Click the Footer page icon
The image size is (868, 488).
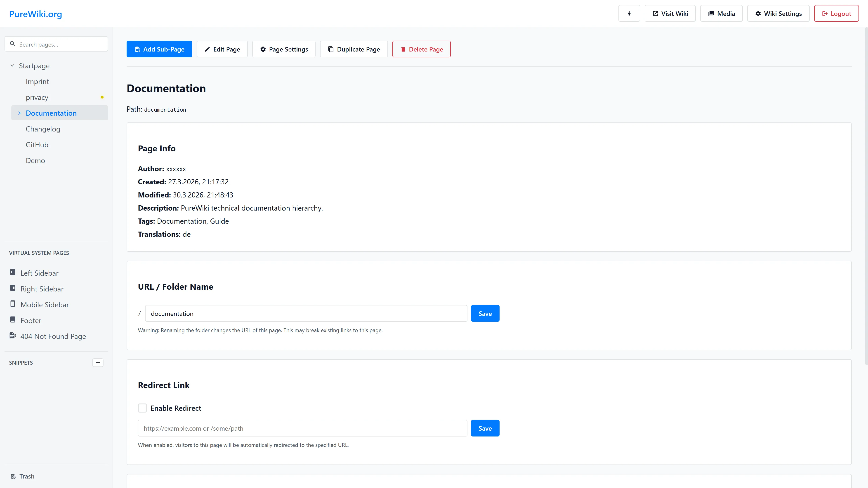[x=13, y=320]
